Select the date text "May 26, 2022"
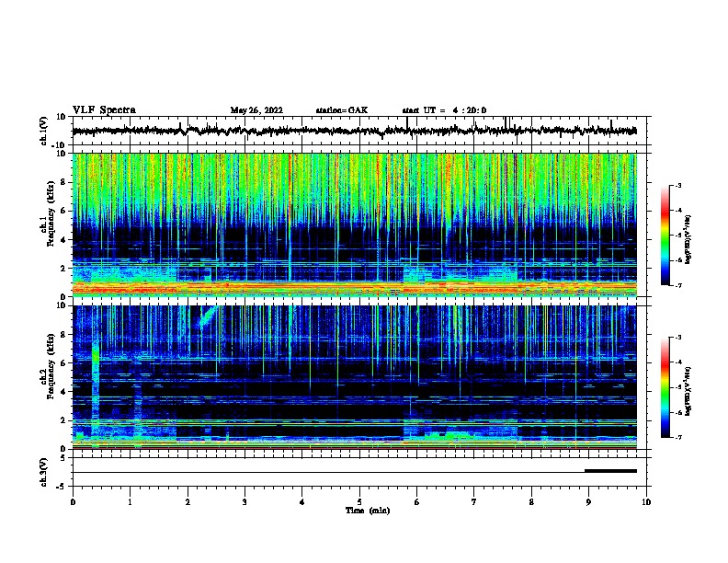Screen dimensions: 728x563 pos(256,110)
